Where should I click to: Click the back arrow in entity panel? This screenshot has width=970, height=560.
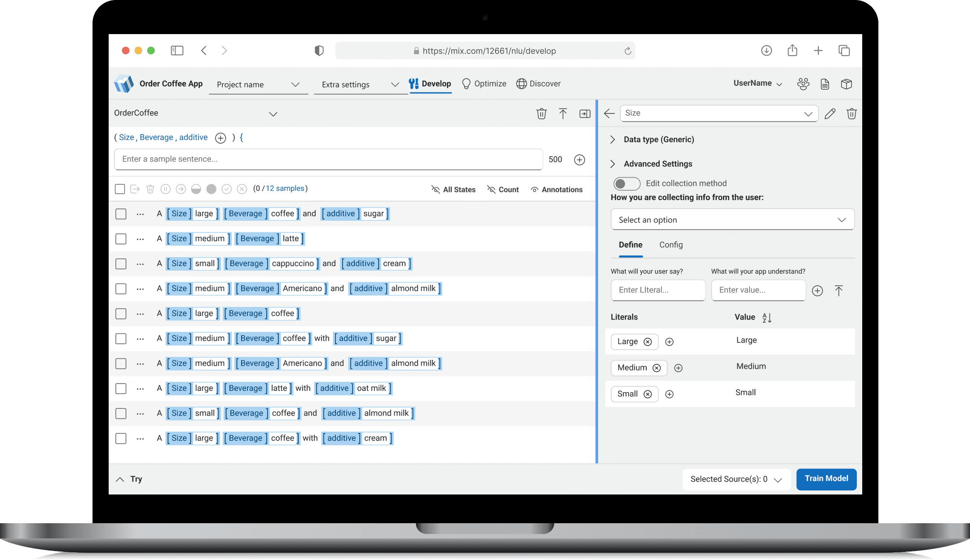point(609,114)
